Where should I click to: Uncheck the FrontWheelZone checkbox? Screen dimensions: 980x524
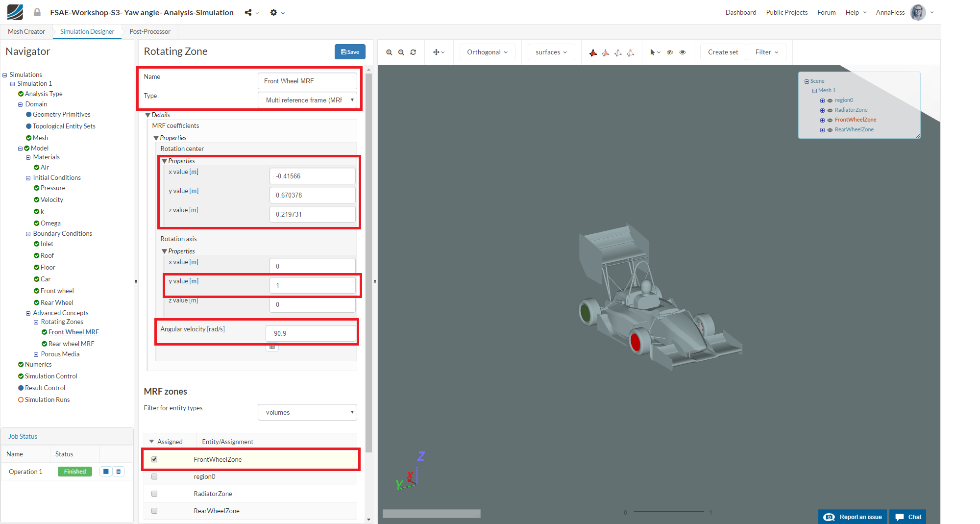(154, 459)
